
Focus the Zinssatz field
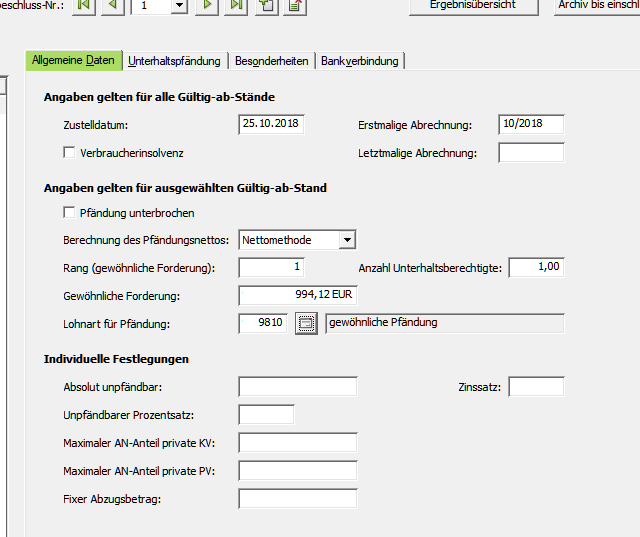pyautogui.click(x=537, y=386)
